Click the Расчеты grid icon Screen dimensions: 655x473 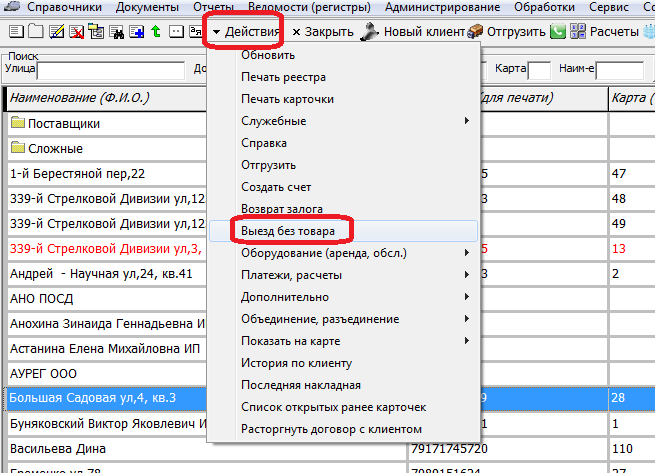[x=575, y=32]
